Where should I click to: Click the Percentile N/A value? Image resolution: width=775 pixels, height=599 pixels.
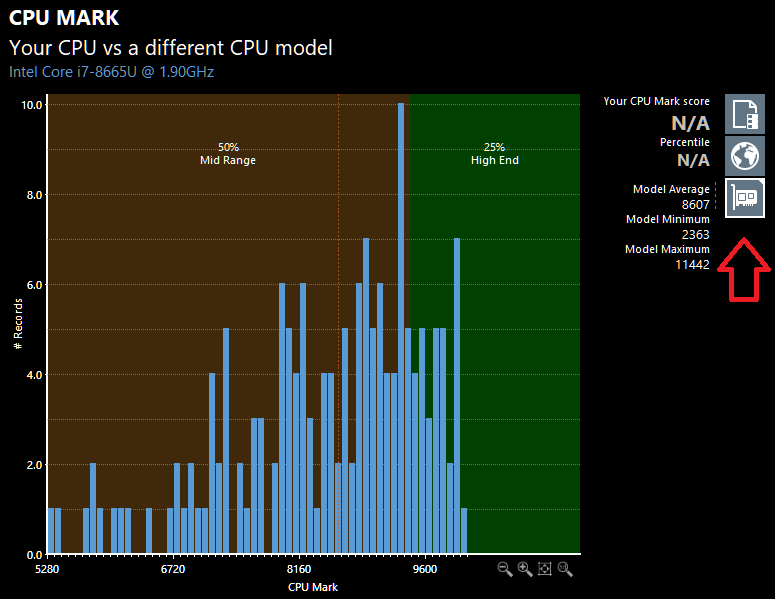(693, 160)
